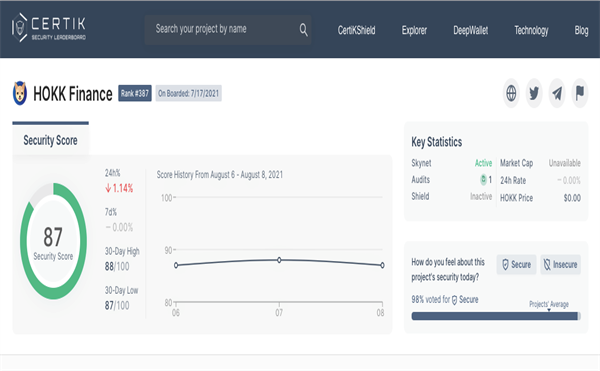Viewport: 600px width, 371px height.
Task: Click the flag report icon
Action: click(580, 93)
